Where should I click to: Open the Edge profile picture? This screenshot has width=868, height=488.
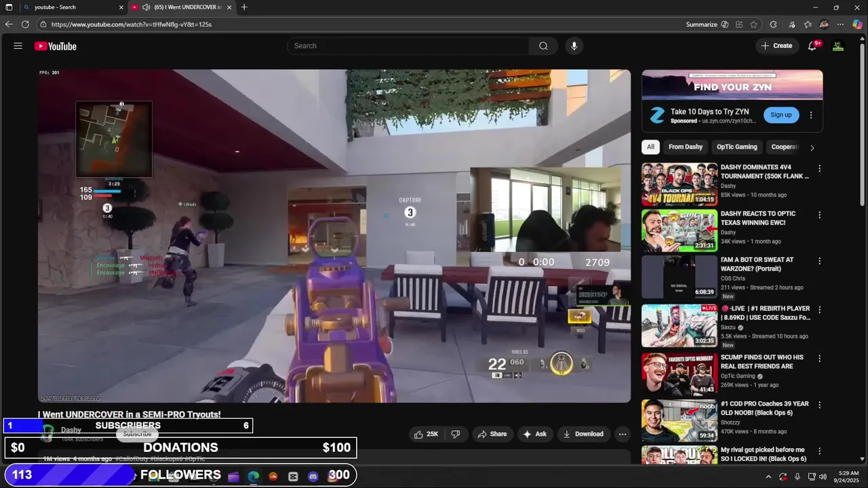pyautogui.click(x=824, y=24)
